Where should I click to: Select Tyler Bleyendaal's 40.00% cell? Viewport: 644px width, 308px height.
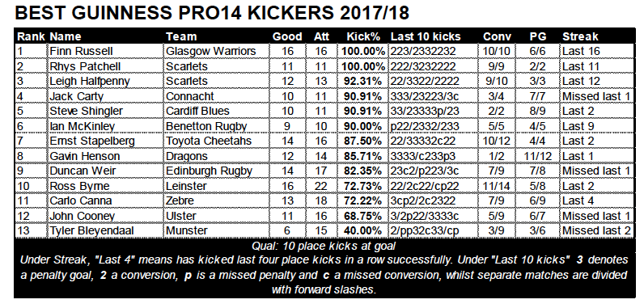click(363, 231)
